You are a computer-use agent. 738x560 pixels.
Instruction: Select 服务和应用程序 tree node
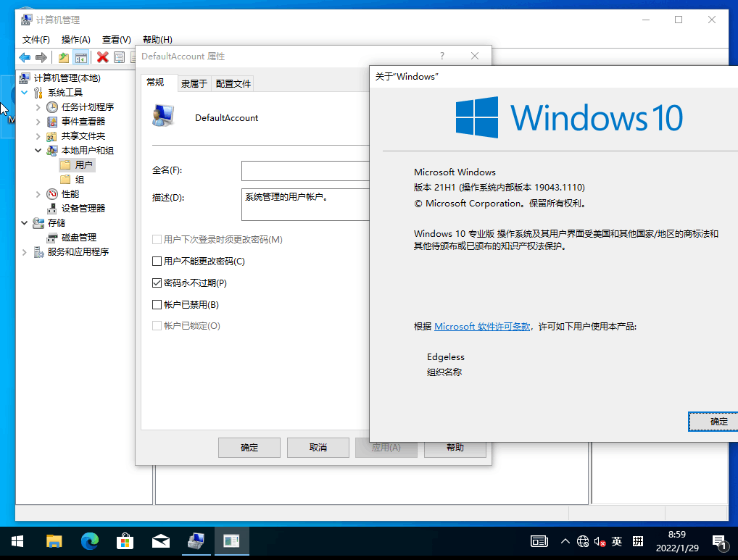[x=78, y=252]
